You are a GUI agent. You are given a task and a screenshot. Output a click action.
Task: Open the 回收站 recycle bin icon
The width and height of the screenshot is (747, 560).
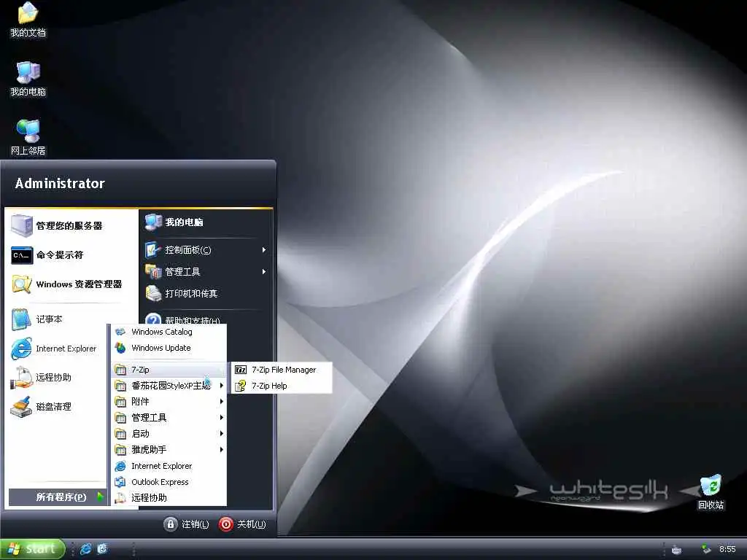(711, 492)
